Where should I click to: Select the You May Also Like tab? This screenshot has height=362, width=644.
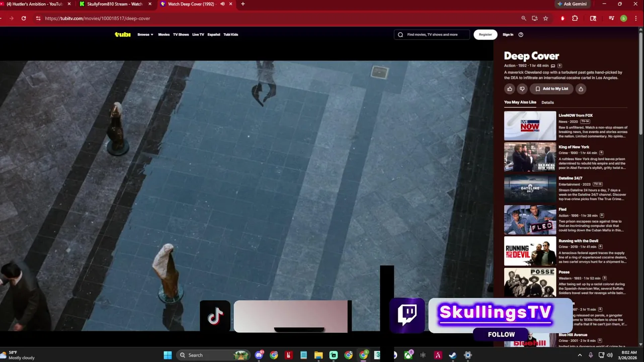click(520, 103)
